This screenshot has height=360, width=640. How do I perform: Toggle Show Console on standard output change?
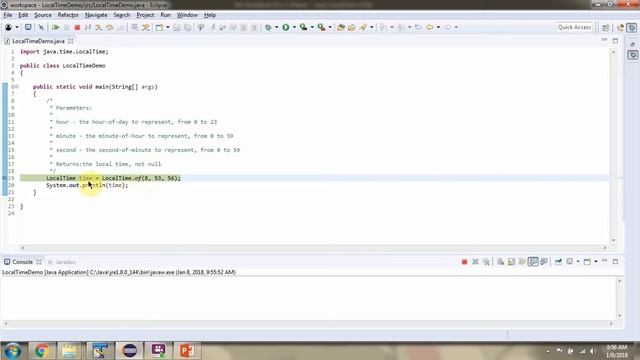pos(533,262)
